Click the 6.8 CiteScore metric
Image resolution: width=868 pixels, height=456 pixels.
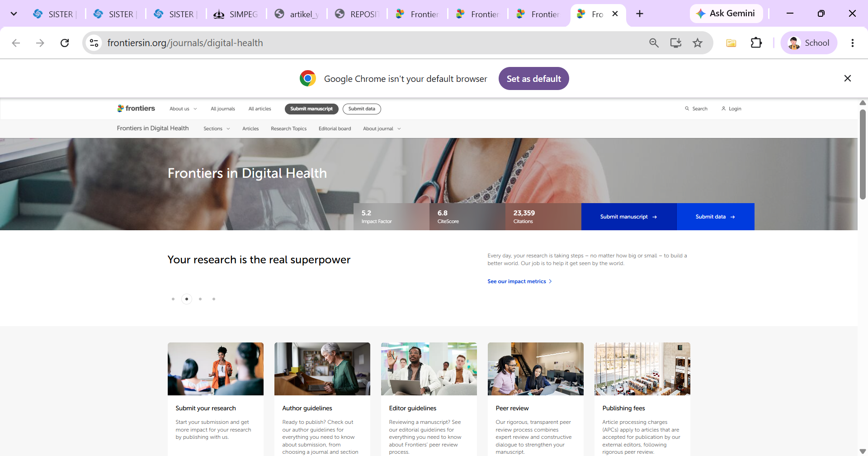(467, 217)
